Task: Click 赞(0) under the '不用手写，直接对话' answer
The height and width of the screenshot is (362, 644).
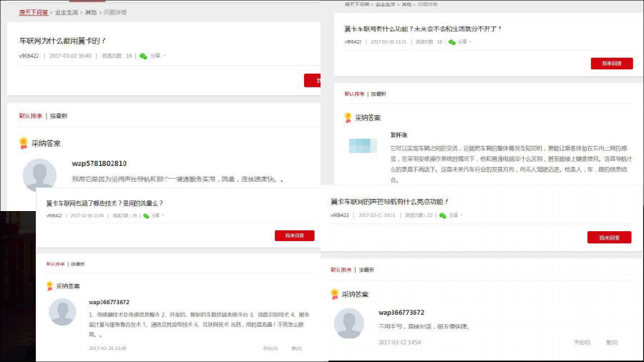Action: point(612,343)
